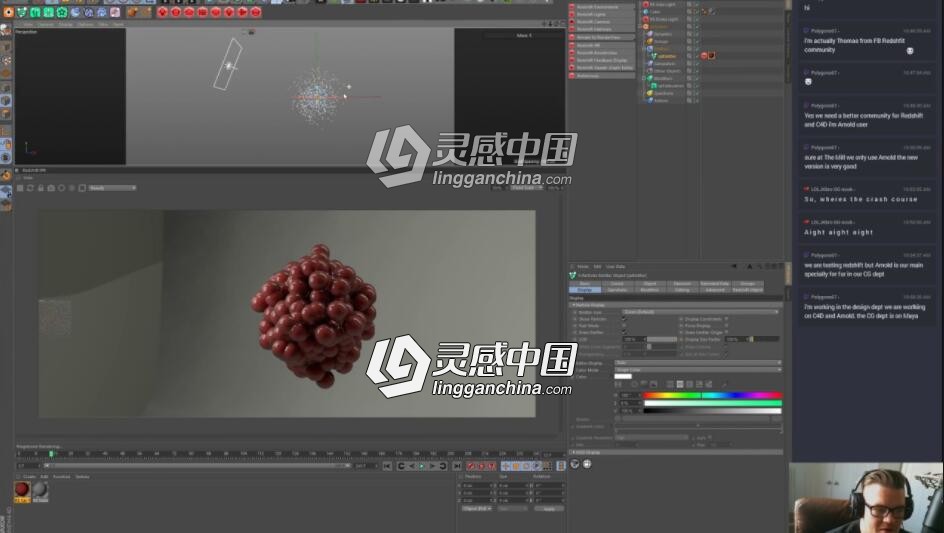Open the Object (Rel) coordinates dropdown
Image resolution: width=944 pixels, height=533 pixels.
coord(477,508)
